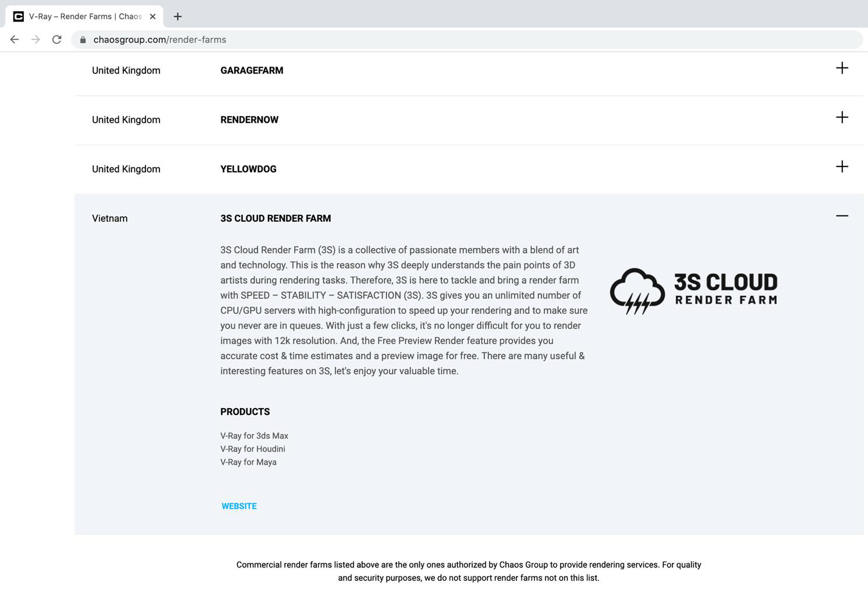This screenshot has height=592, width=868.
Task: Click United Kingdom label beside RenderNow
Action: [x=126, y=120]
